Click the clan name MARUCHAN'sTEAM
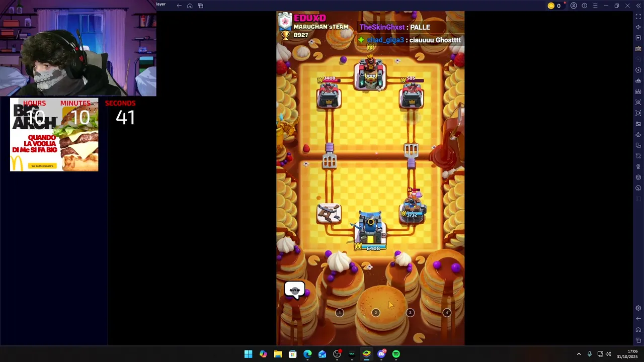 click(x=321, y=27)
